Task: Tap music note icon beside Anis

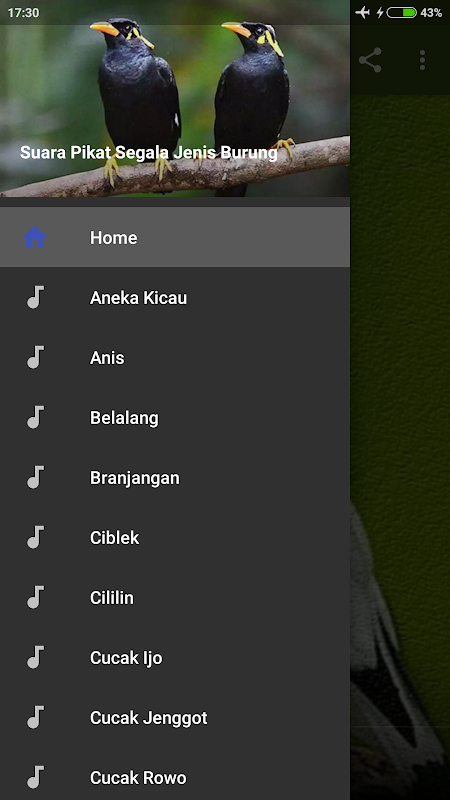Action: [x=35, y=357]
